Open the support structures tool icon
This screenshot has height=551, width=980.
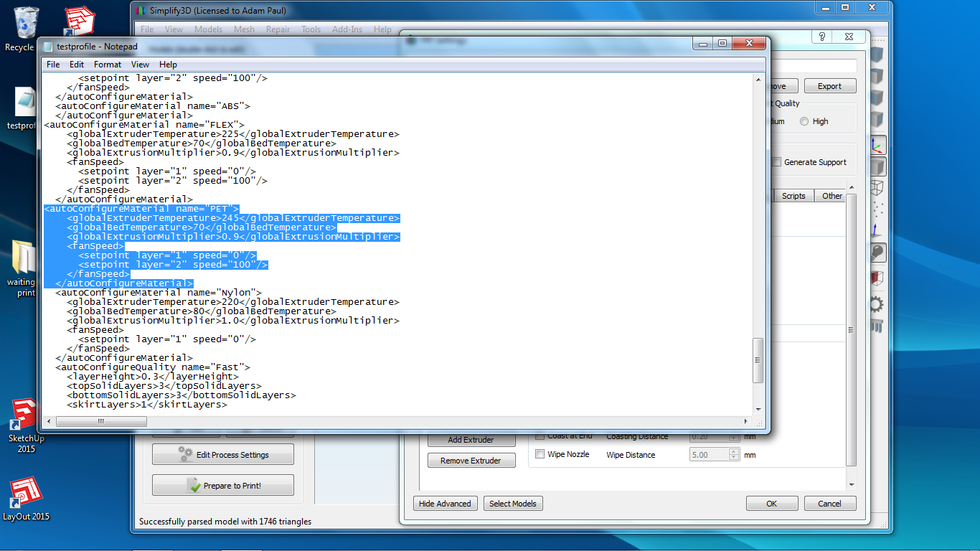pyautogui.click(x=877, y=326)
